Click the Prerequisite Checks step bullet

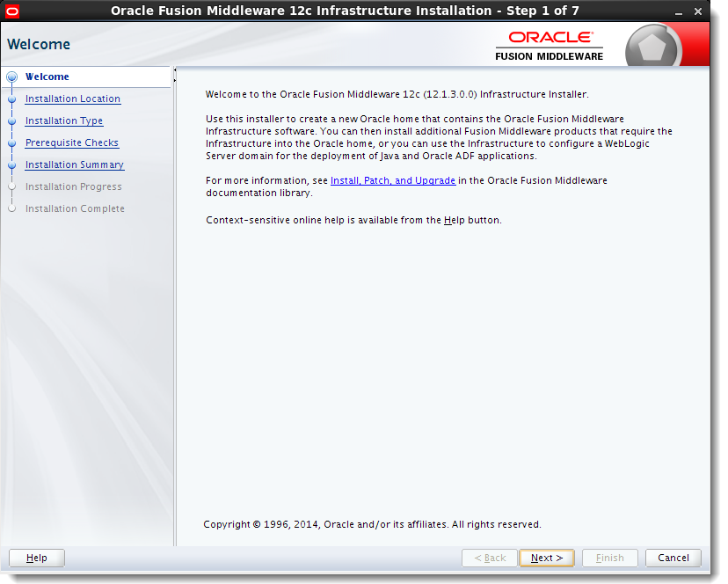12,143
